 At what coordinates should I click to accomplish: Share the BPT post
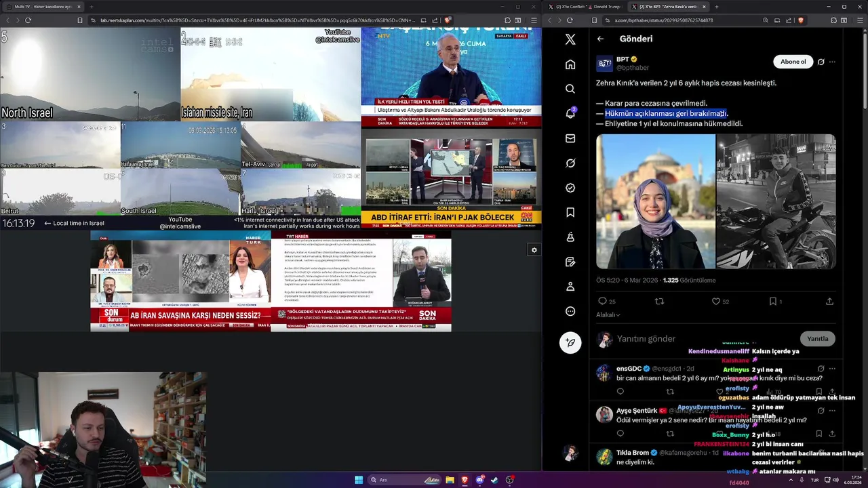[x=829, y=301]
